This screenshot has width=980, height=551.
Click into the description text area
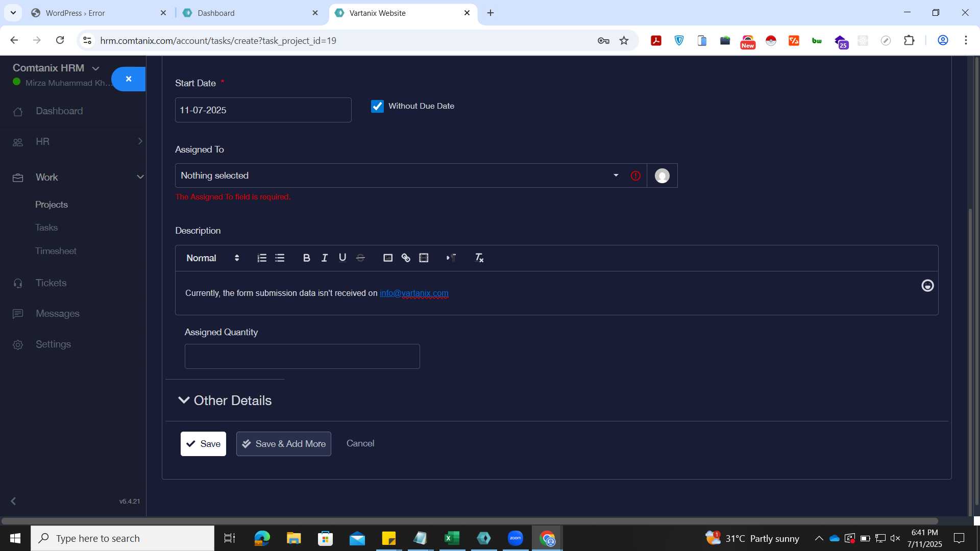tap(556, 293)
